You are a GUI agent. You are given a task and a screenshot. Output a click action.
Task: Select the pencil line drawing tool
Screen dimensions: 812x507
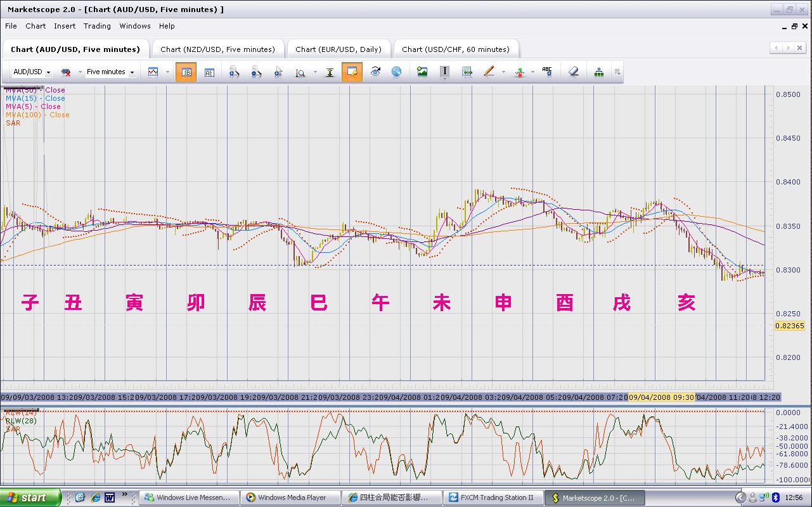[x=488, y=72]
